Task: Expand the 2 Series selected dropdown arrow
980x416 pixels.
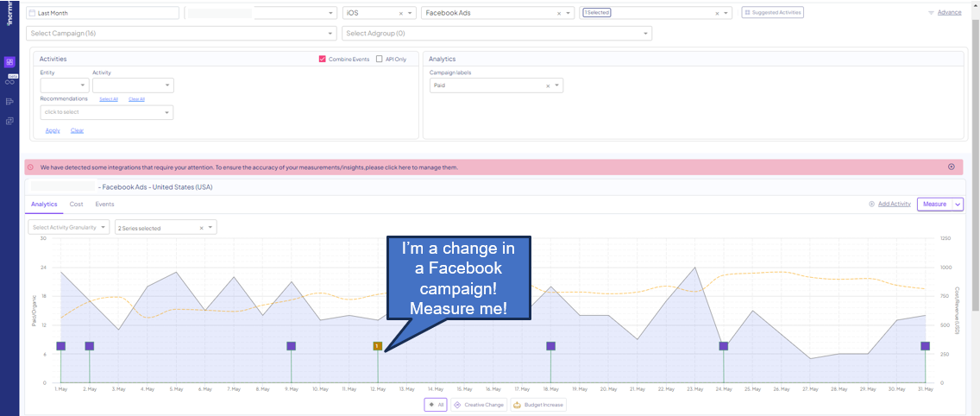Action: click(210, 229)
